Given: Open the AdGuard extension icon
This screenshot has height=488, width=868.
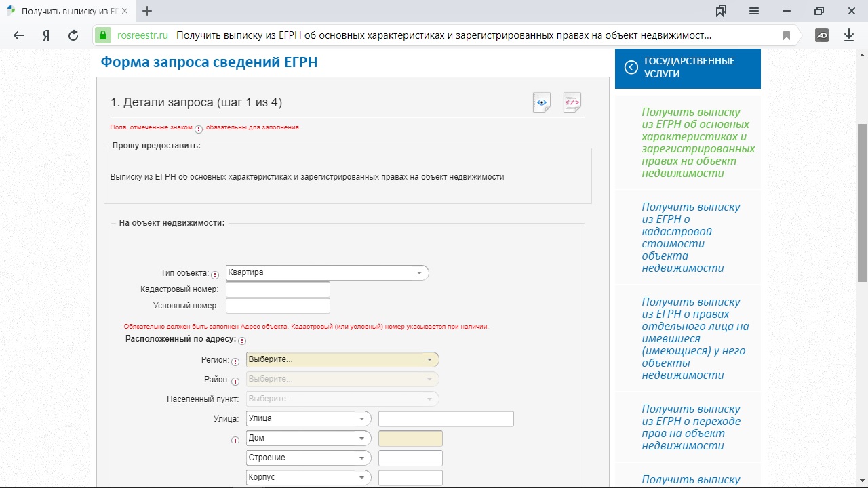Looking at the screenshot, I should coord(822,35).
